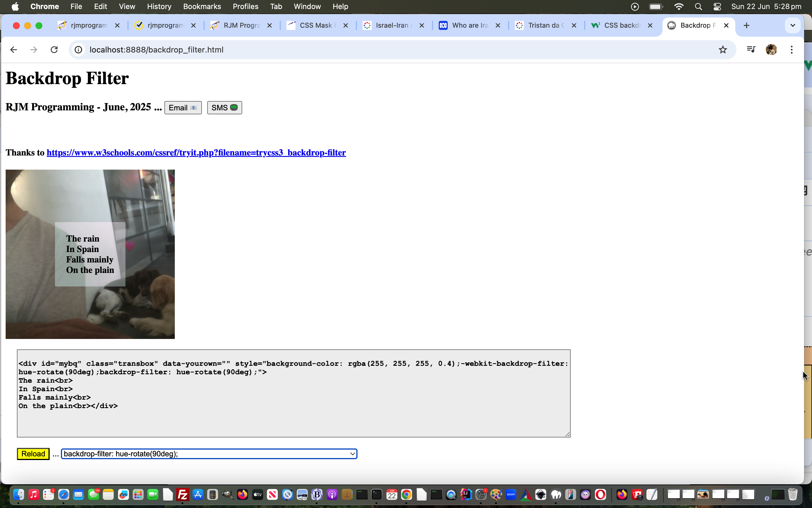Open GIMP from the dock
The image size is (812, 508).
tap(228, 494)
